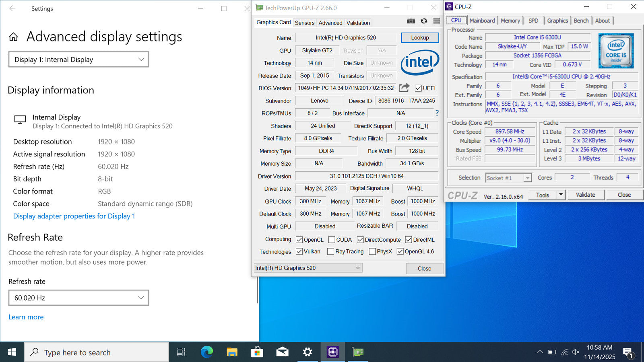Screen dimensions: 644x362
Task: Open the CPU-Z Tools dropdown arrow
Action: (561, 195)
